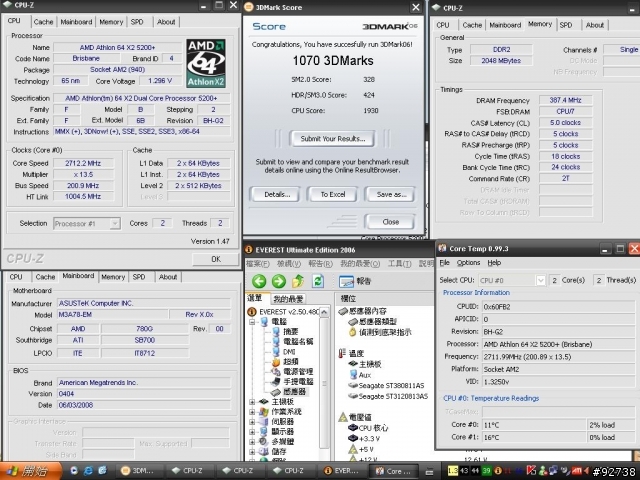Image resolution: width=640 pixels, height=480 pixels.
Task: Click the EVEREST refresh icon
Action: (x=318, y=281)
